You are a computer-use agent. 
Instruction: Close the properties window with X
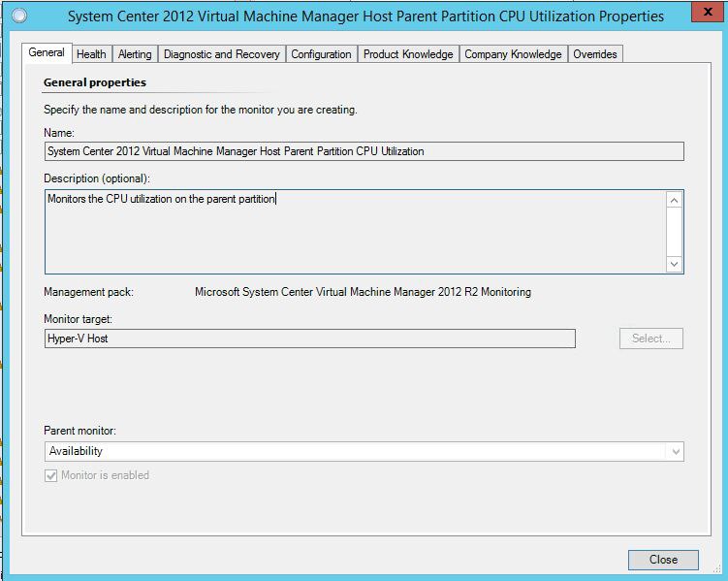[x=707, y=12]
